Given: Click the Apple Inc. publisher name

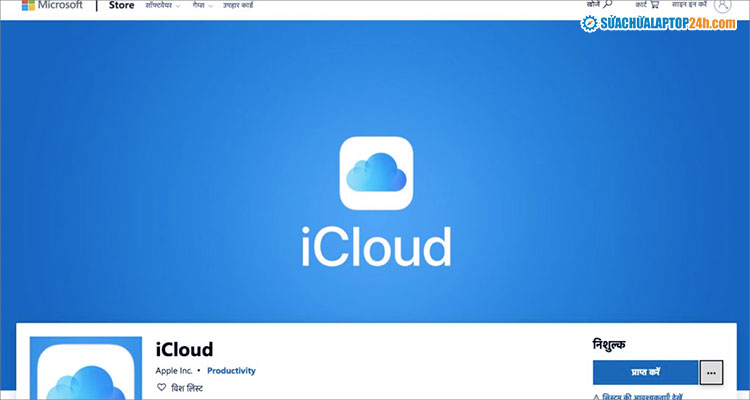Looking at the screenshot, I should pyautogui.click(x=174, y=370).
